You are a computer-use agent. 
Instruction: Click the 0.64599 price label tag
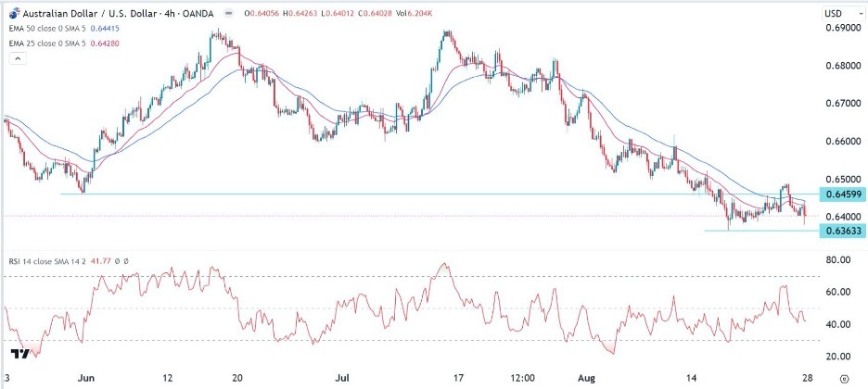(841, 194)
